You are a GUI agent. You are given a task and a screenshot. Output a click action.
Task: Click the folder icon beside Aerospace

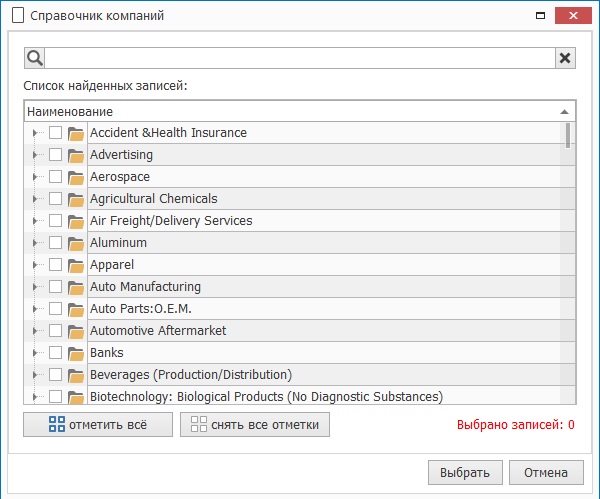point(76,177)
